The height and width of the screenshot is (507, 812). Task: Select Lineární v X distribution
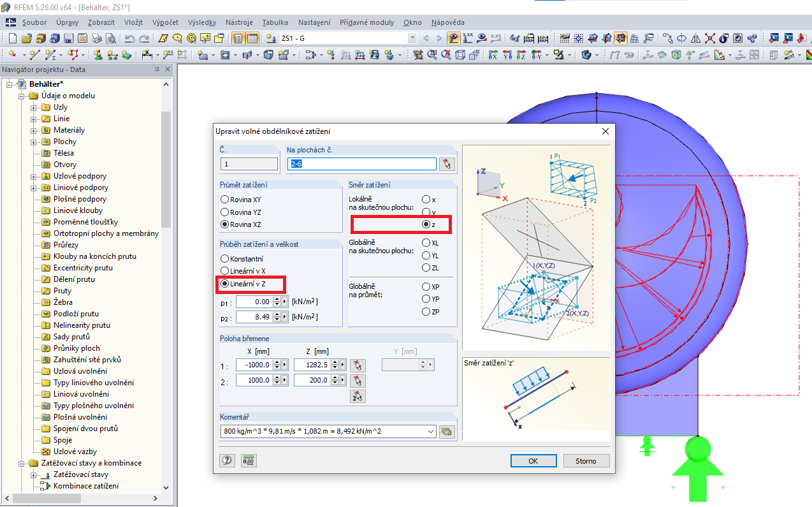point(224,271)
